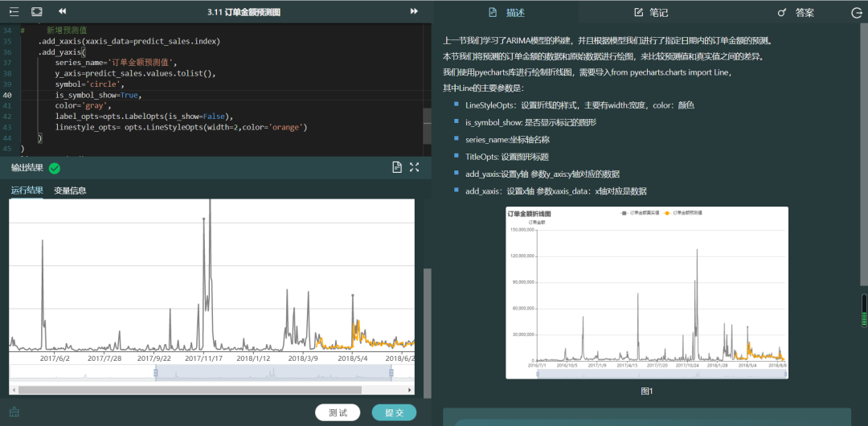Toggle the fullscreen layout icon
Image resolution: width=868 pixels, height=426 pixels.
37,11
